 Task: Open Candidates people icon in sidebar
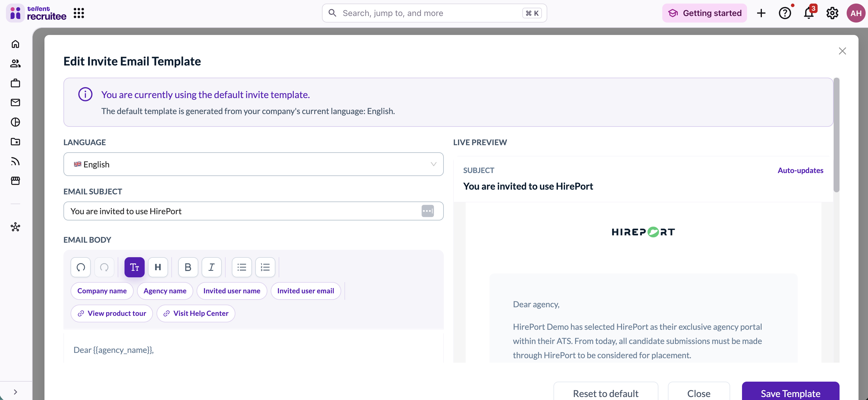pos(15,64)
